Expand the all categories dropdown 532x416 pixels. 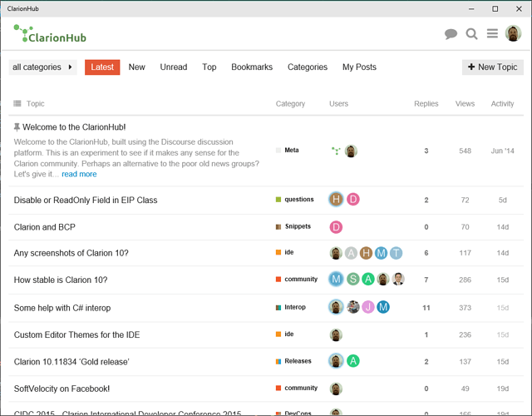pos(42,67)
